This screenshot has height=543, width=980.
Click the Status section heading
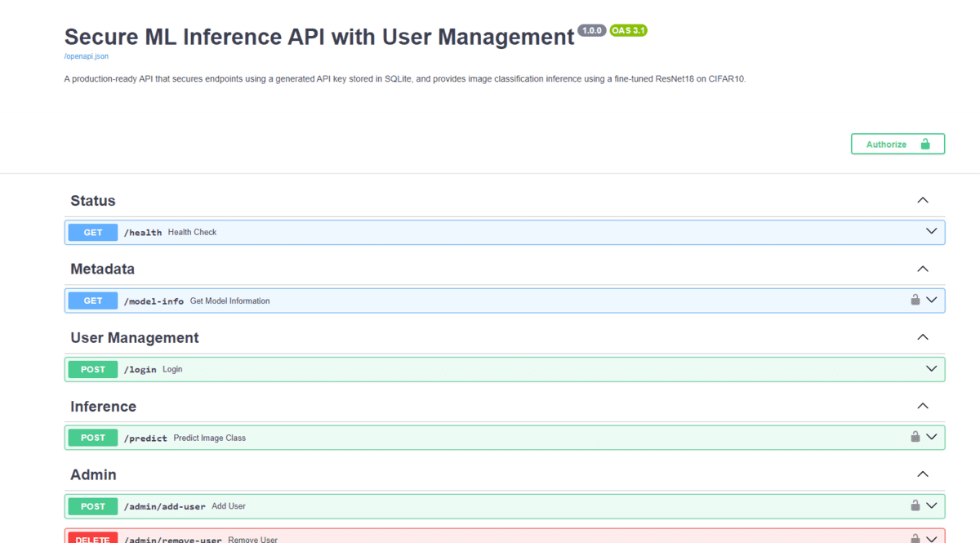point(93,201)
